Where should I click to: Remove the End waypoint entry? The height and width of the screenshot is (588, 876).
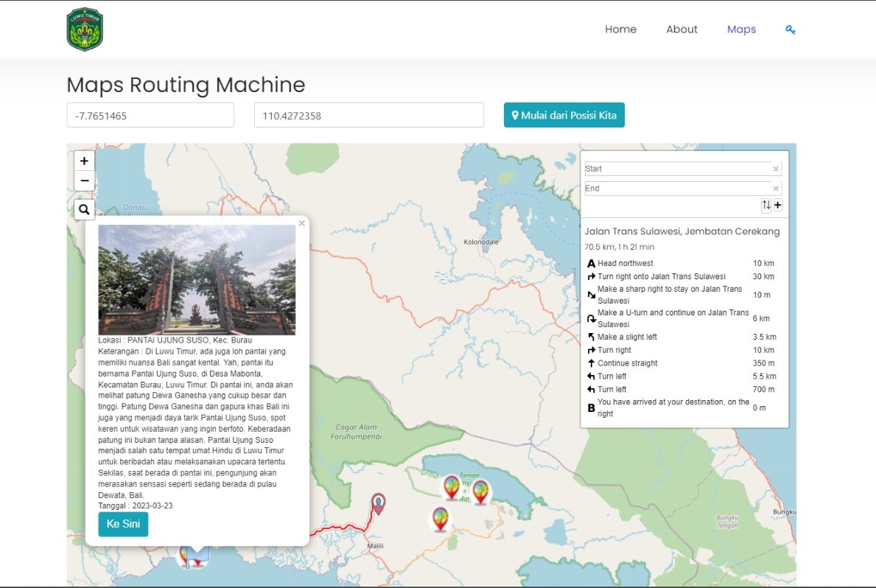(775, 189)
